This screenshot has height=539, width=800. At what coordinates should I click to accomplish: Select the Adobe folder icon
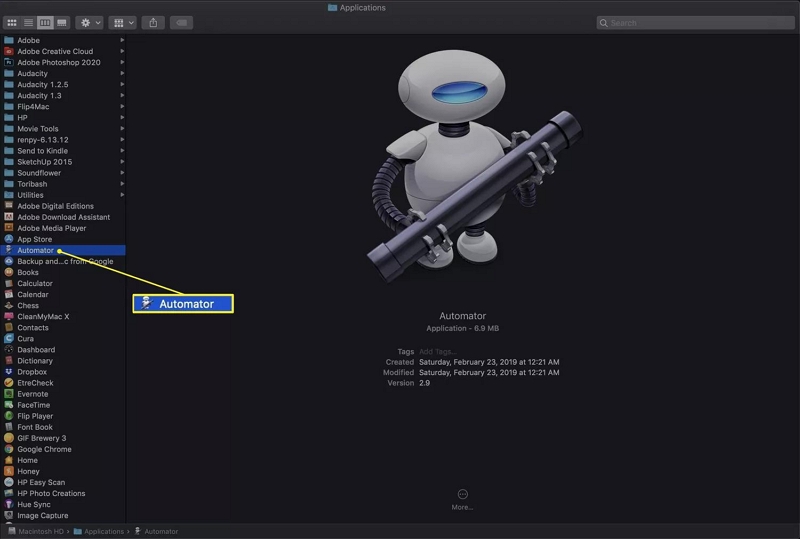click(x=9, y=40)
